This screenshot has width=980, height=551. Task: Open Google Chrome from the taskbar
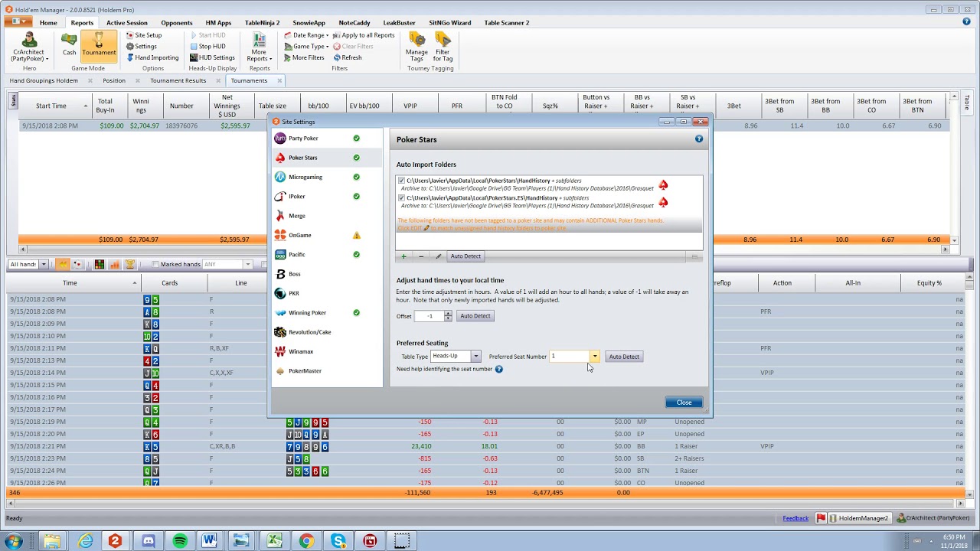306,541
